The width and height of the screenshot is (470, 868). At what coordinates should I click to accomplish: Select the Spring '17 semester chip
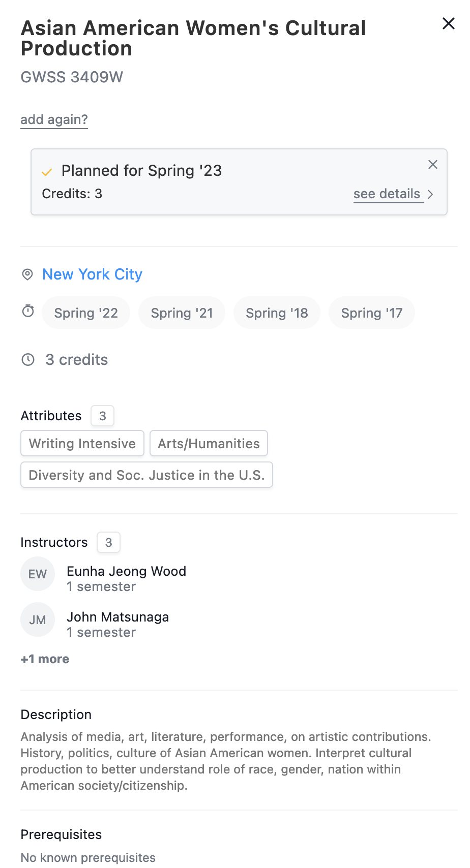click(372, 313)
